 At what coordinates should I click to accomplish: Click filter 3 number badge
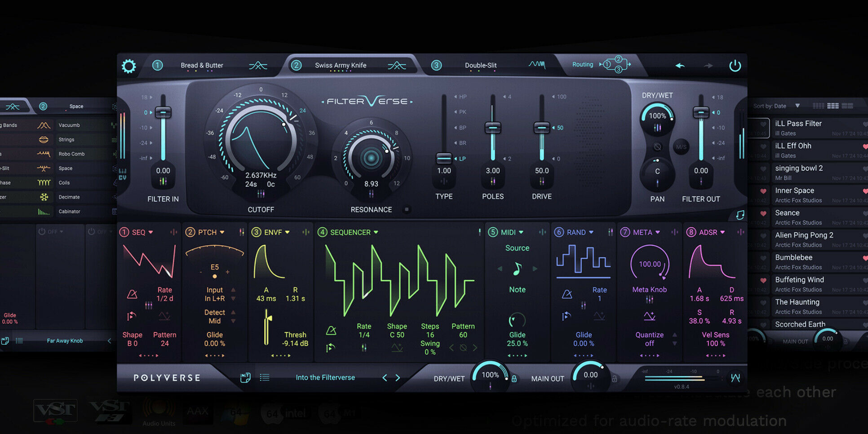436,66
